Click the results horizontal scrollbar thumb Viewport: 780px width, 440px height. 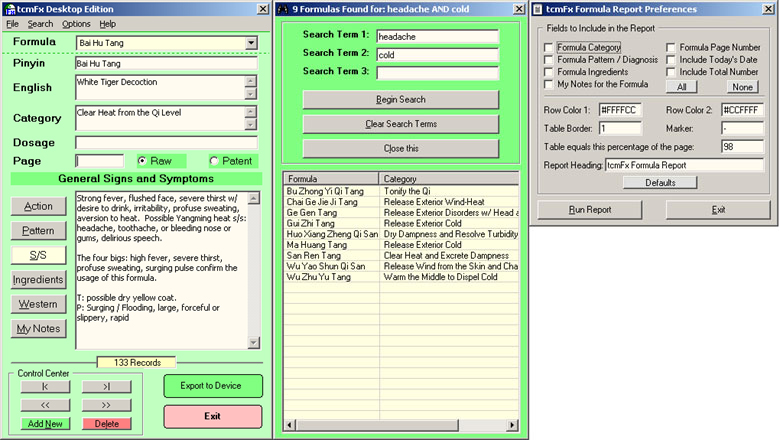click(377, 425)
